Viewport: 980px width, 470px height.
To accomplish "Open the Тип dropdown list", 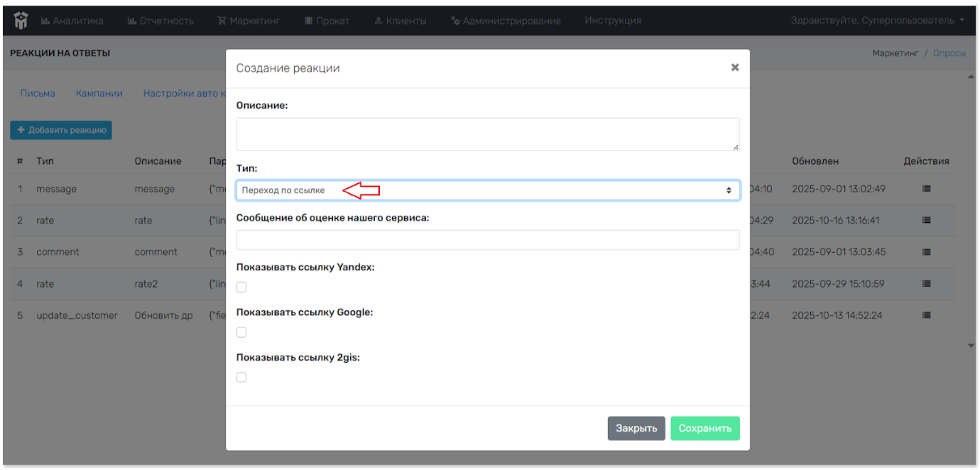I will click(x=487, y=190).
